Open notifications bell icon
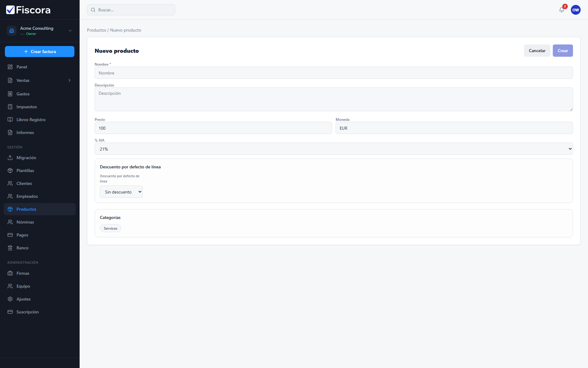588x368 pixels. 561,10
